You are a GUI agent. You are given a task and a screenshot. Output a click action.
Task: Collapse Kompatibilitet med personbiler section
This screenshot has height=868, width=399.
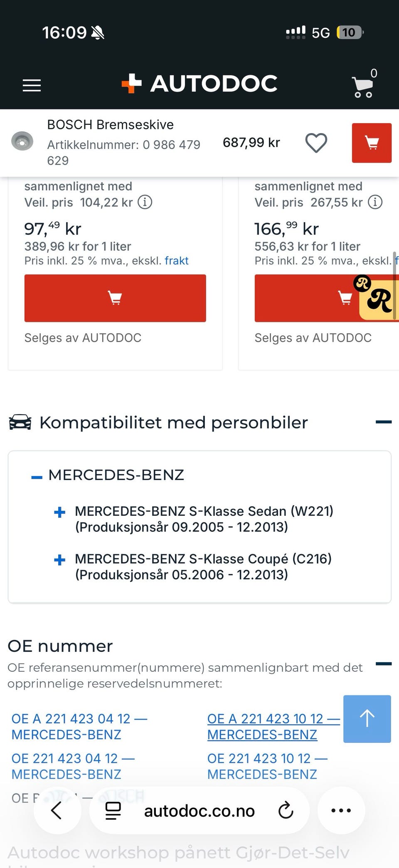point(384,422)
